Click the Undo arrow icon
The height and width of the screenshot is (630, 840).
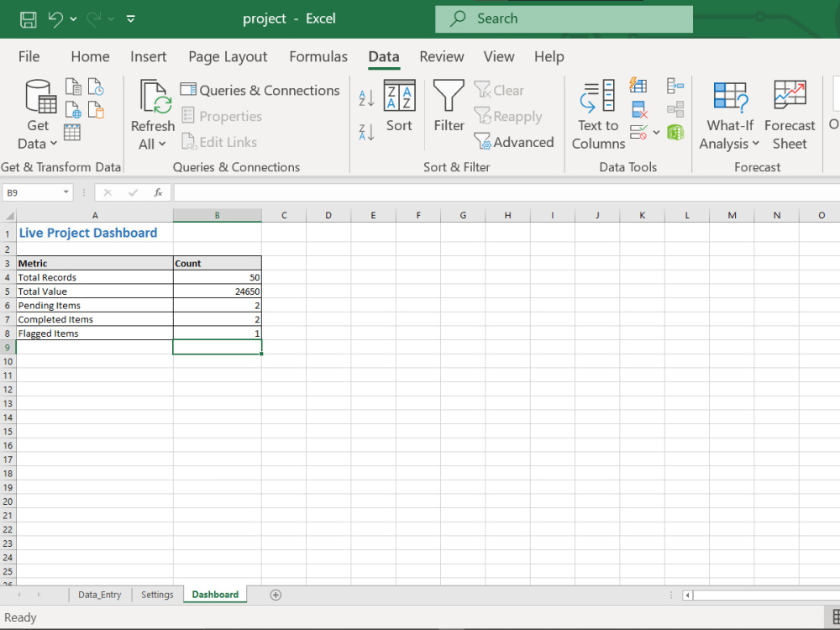click(55, 19)
